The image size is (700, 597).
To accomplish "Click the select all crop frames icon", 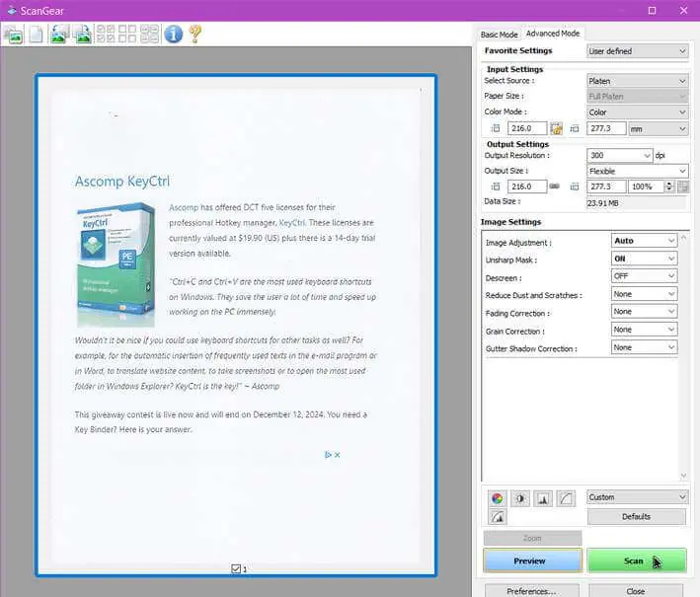I will 149,34.
